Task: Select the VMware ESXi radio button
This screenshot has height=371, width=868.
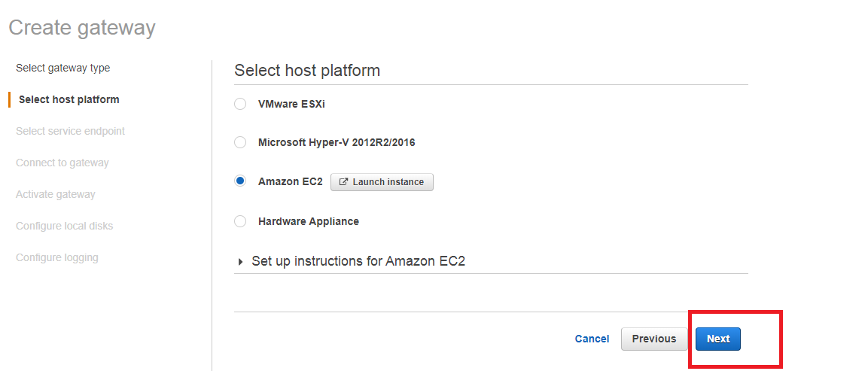Action: (x=240, y=104)
